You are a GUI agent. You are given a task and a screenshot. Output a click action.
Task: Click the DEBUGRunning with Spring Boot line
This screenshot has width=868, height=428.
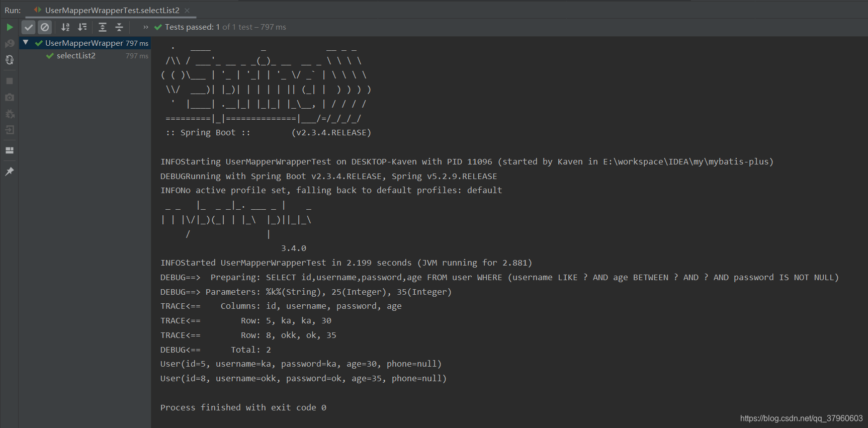[x=329, y=177]
